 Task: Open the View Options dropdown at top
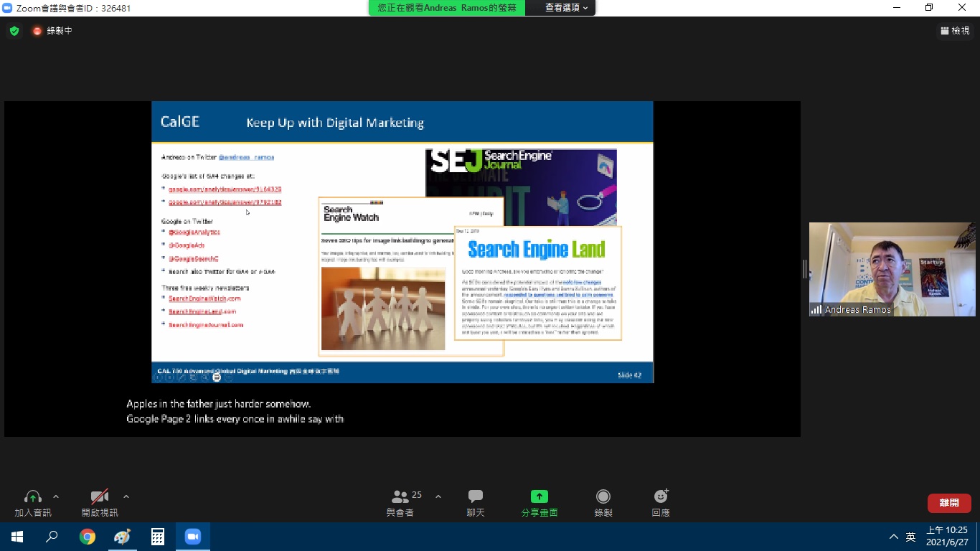(x=566, y=8)
